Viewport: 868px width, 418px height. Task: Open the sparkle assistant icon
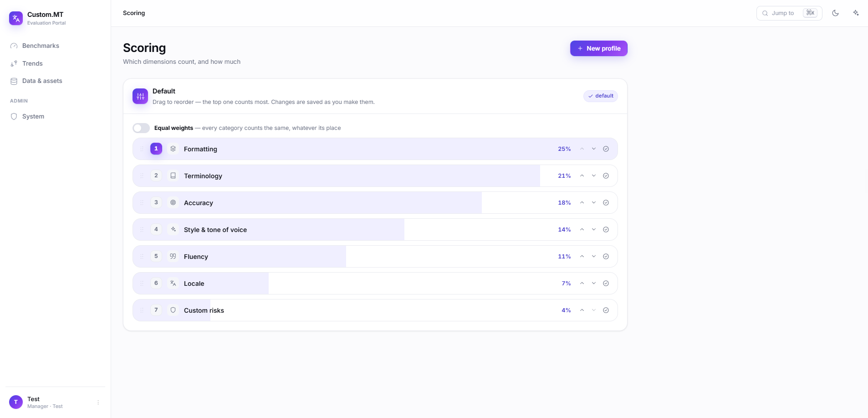coord(856,13)
